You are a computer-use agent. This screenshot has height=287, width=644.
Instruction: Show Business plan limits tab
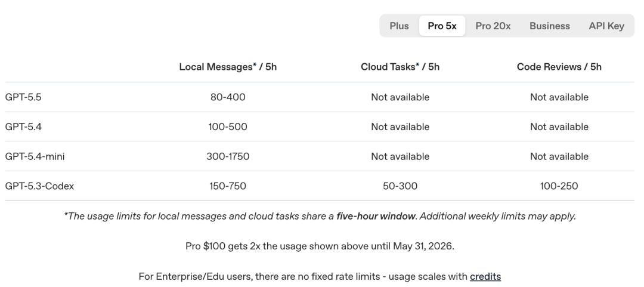click(550, 26)
